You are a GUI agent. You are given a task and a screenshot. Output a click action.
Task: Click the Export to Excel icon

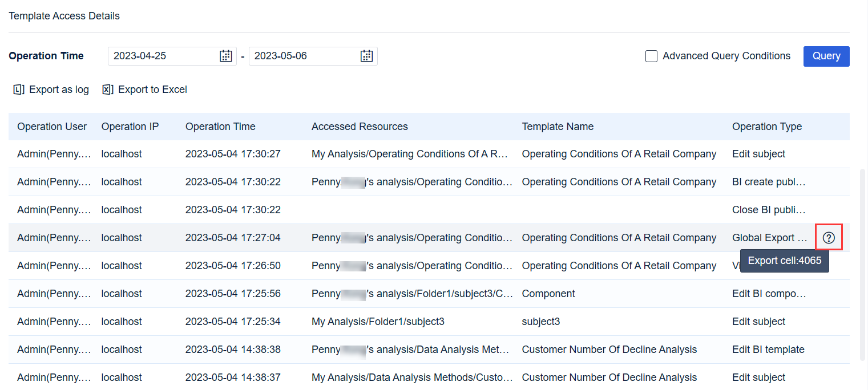107,90
